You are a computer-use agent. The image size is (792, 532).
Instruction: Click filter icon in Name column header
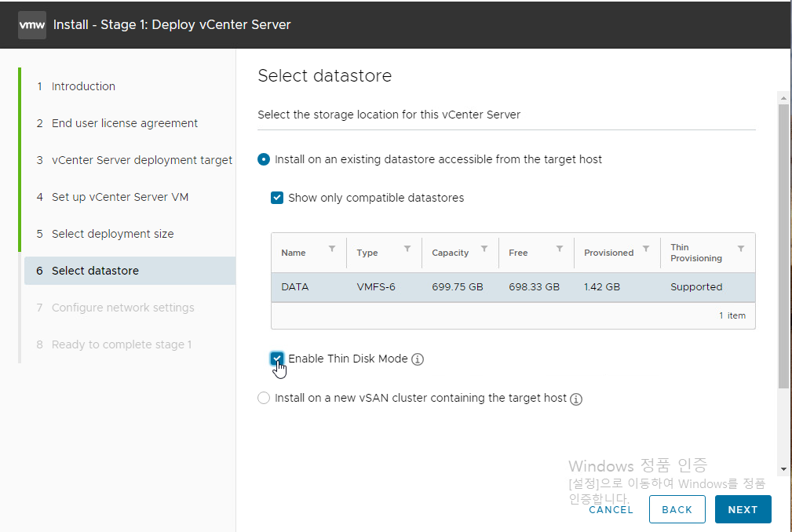pyautogui.click(x=332, y=249)
